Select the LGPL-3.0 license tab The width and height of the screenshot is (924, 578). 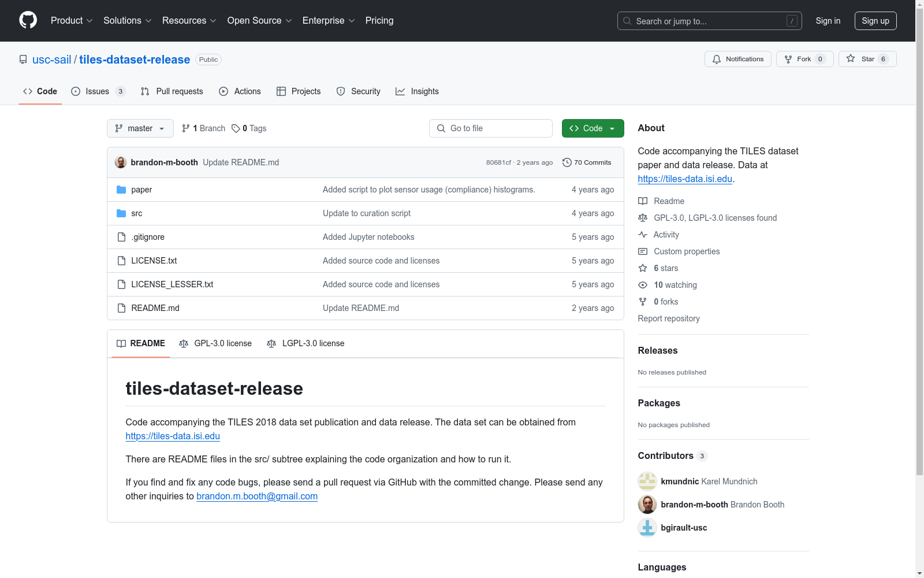tap(305, 343)
